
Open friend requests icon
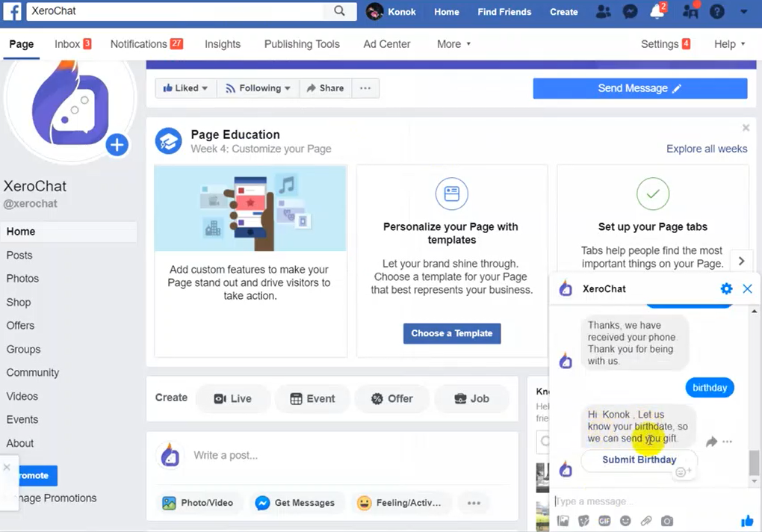click(x=603, y=12)
